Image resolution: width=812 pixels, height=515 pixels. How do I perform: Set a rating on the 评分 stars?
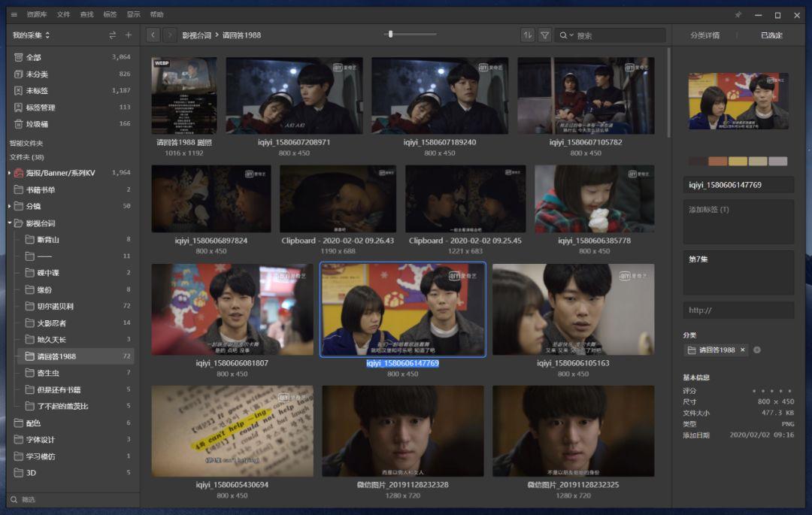(x=771, y=391)
